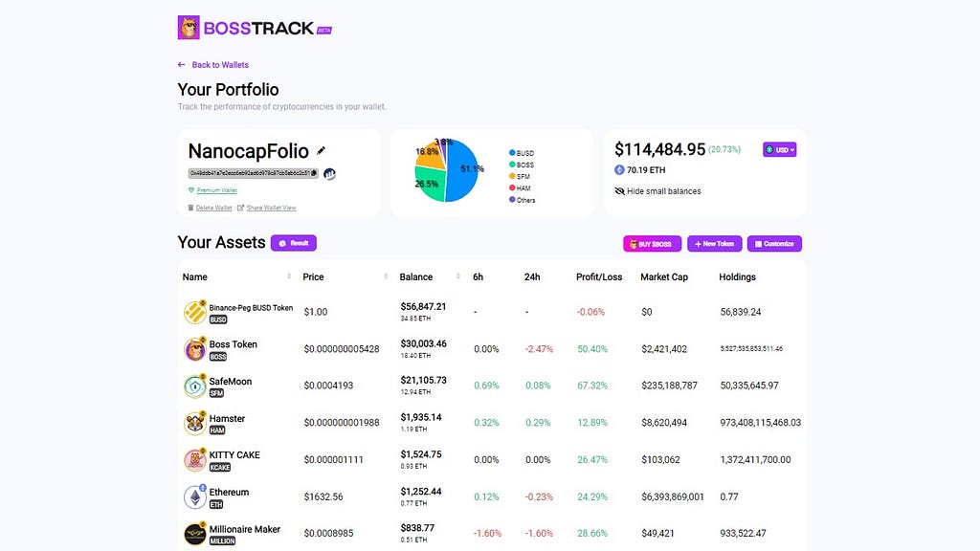Click the MILLION ticker badge
The width and height of the screenshot is (980, 551).
click(x=222, y=541)
